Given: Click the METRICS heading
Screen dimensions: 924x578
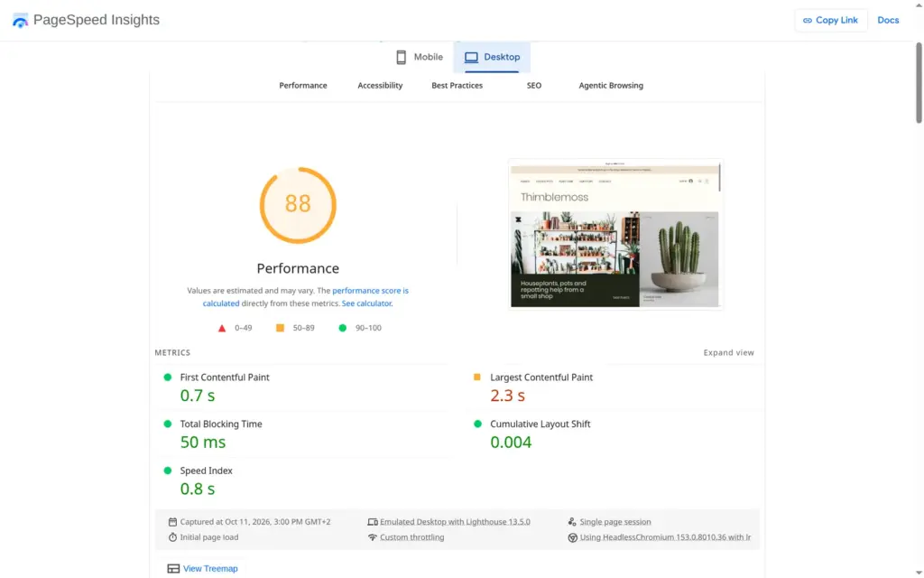Looking at the screenshot, I should coord(172,353).
